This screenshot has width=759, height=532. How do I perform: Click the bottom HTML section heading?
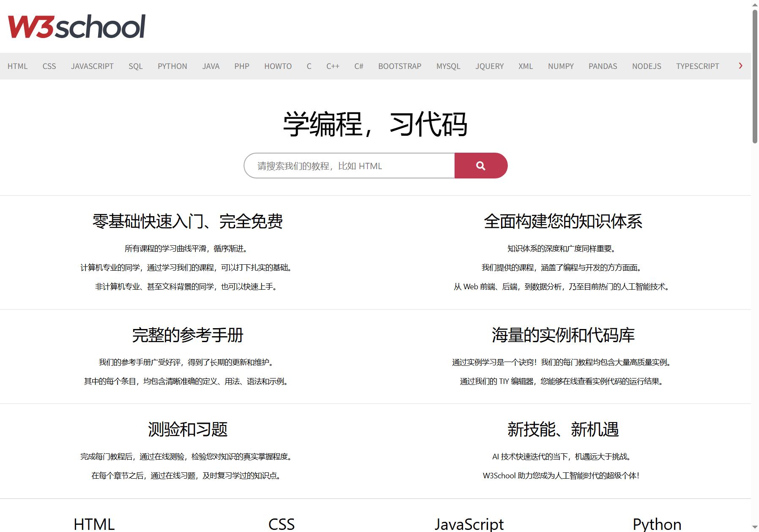pos(94,524)
